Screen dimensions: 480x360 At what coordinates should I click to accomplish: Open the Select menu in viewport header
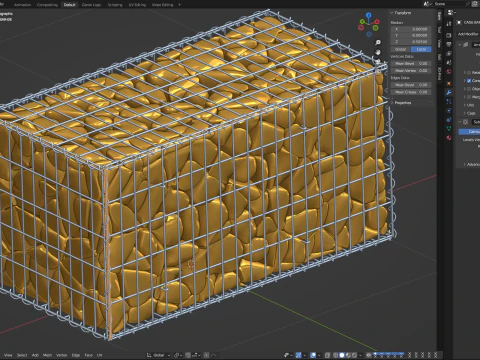click(x=22, y=355)
